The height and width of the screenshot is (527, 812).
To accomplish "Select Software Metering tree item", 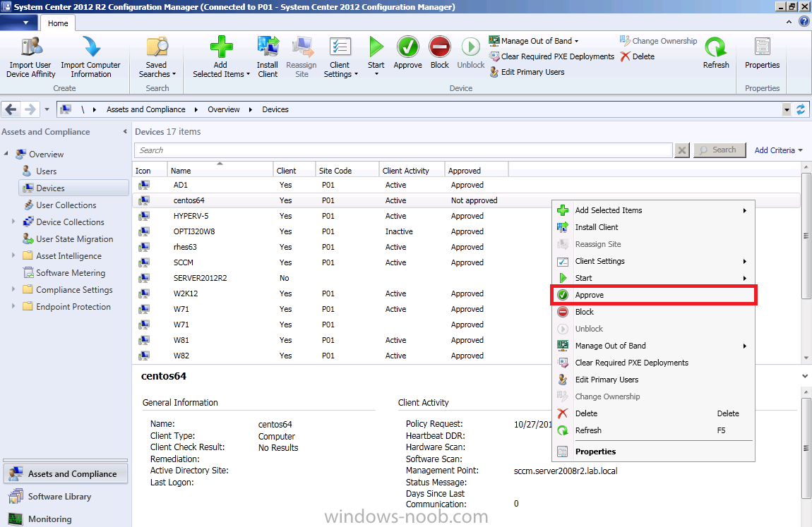I will [70, 272].
